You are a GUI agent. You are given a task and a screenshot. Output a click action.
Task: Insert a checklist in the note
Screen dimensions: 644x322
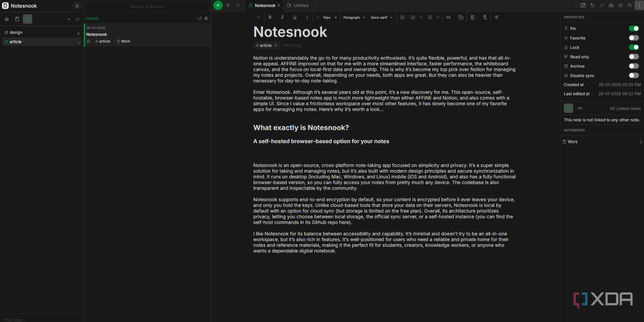(402, 17)
